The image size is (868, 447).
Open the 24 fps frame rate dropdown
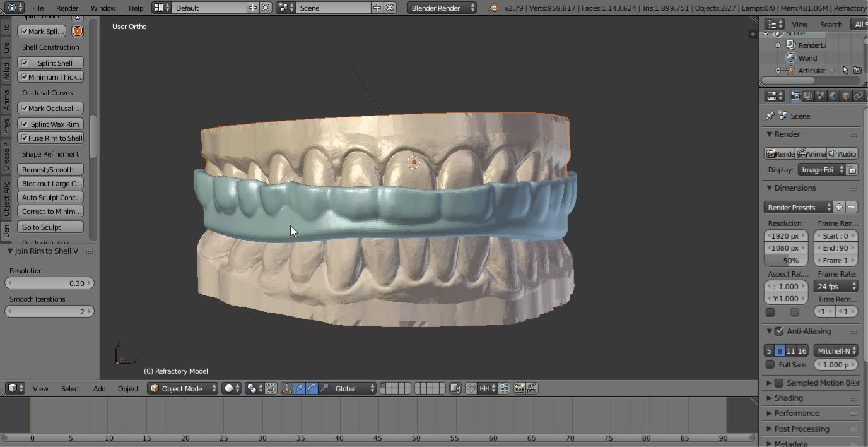click(836, 286)
